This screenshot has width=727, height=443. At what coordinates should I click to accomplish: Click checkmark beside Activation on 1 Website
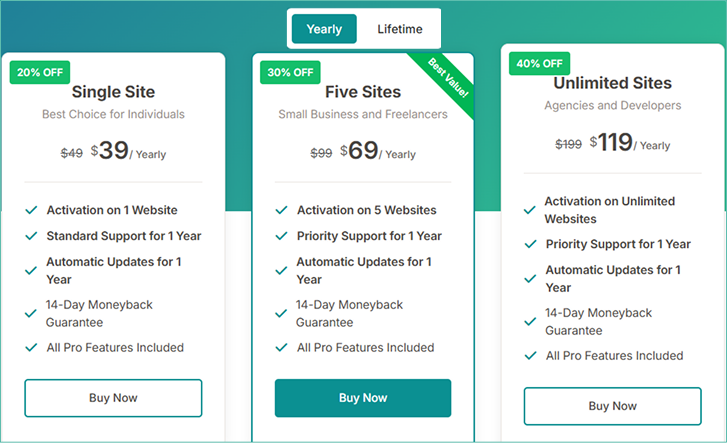click(32, 211)
